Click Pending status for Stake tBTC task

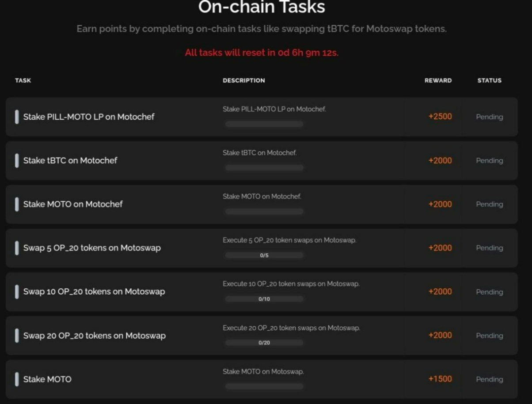click(490, 161)
